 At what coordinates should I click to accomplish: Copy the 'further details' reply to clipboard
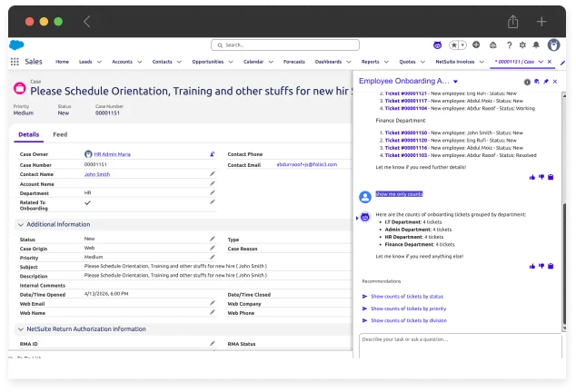tap(551, 177)
